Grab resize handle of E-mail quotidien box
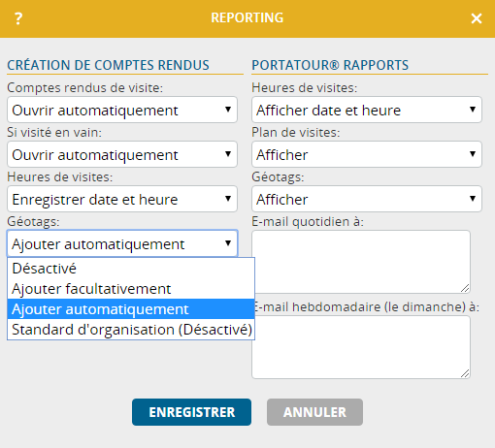The height and width of the screenshot is (448, 495). 465,288
